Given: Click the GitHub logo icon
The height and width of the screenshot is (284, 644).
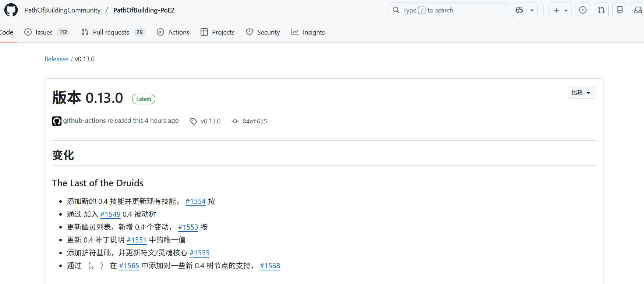Looking at the screenshot, I should click(11, 10).
